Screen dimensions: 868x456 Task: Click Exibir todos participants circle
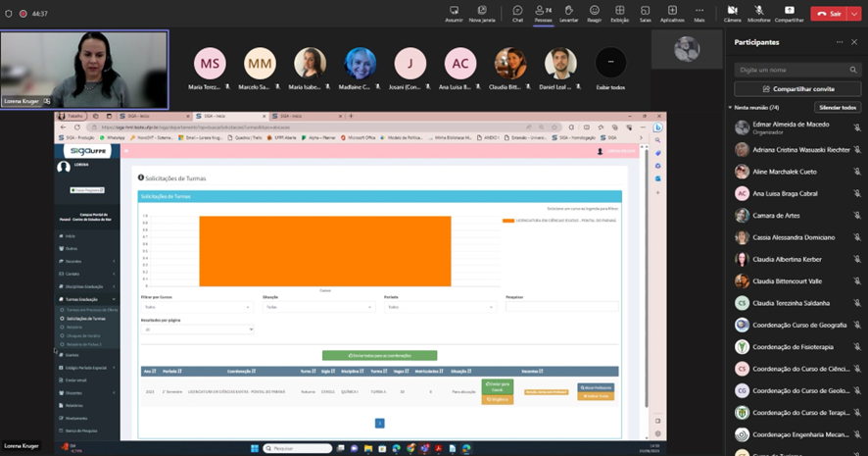610,64
